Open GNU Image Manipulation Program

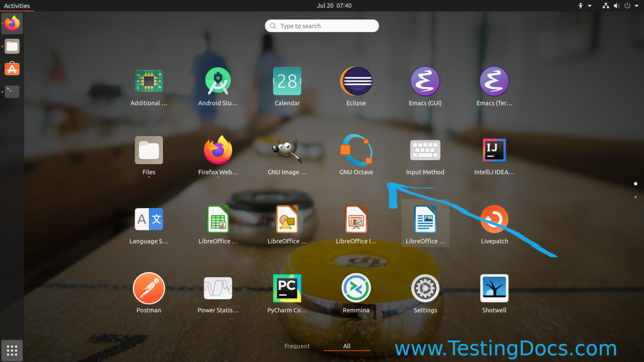tap(287, 150)
